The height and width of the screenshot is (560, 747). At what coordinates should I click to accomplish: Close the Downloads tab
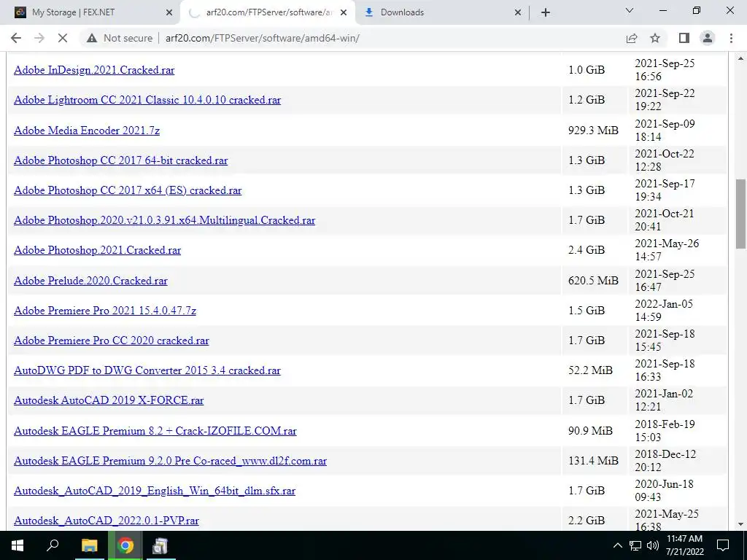518,12
